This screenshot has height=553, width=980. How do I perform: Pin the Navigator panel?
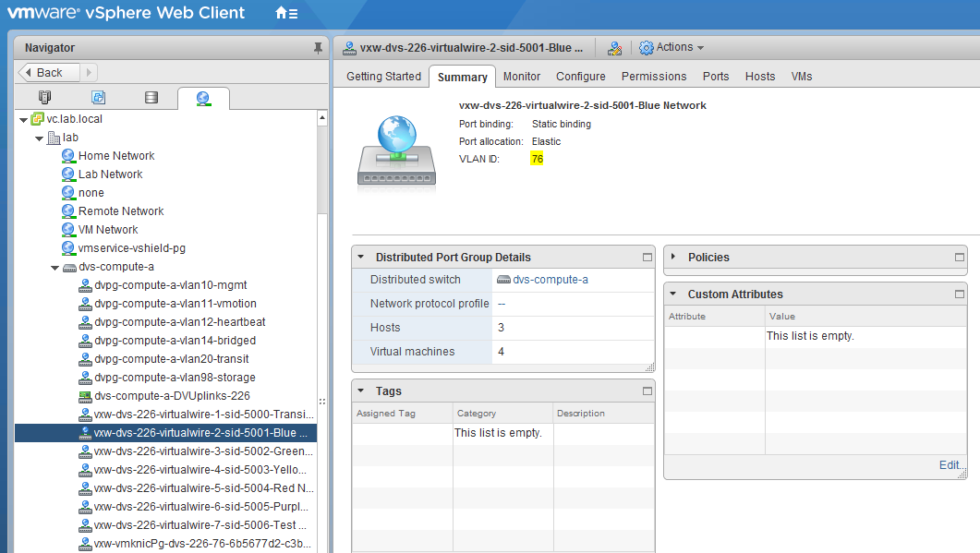318,47
